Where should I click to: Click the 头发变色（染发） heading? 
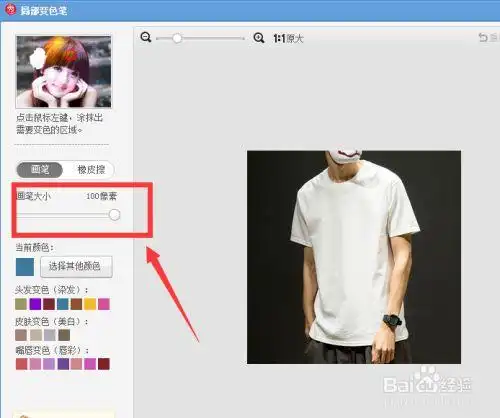[52, 290]
